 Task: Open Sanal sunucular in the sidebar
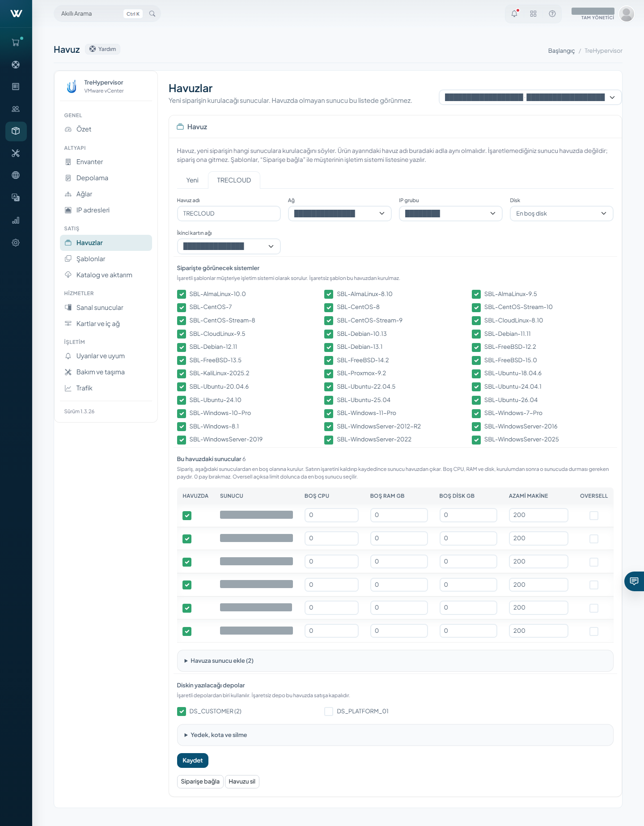point(106,308)
